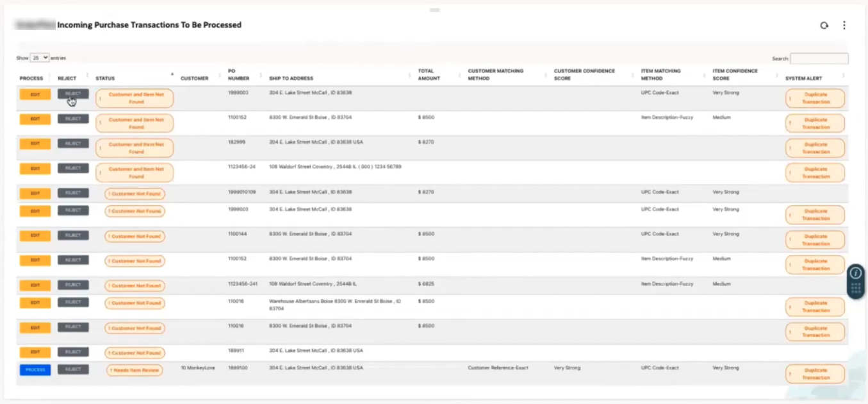Reject the PO 1123456-24 transaction
This screenshot has width=868, height=404.
point(73,168)
